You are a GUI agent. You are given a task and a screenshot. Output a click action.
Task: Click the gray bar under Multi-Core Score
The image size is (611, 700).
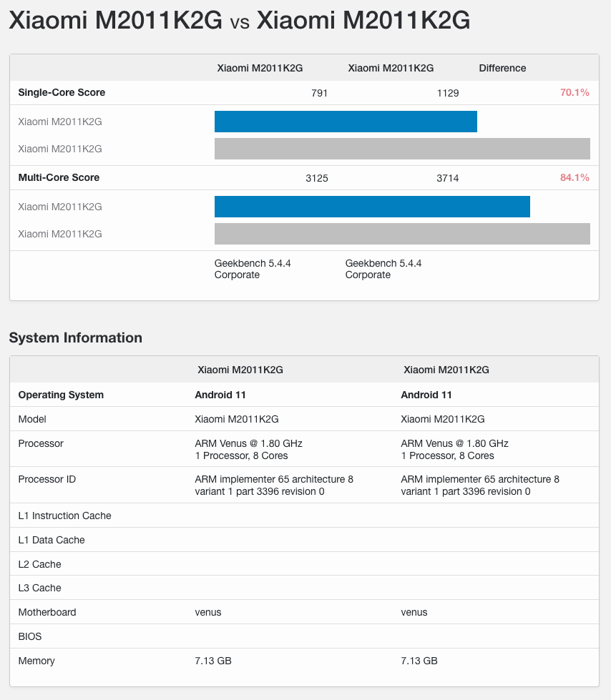pos(402,234)
